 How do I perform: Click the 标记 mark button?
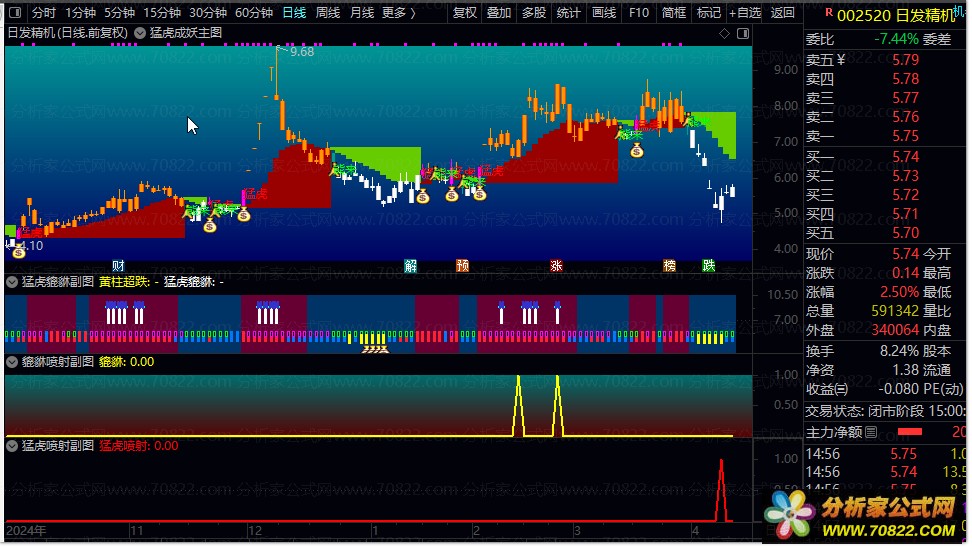coord(709,12)
